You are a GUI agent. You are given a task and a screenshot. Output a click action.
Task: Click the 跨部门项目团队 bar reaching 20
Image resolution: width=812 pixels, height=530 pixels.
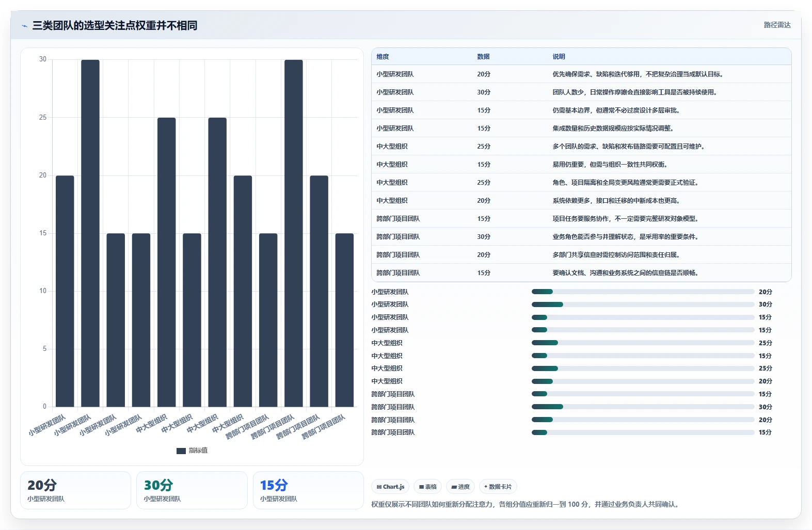(319, 291)
